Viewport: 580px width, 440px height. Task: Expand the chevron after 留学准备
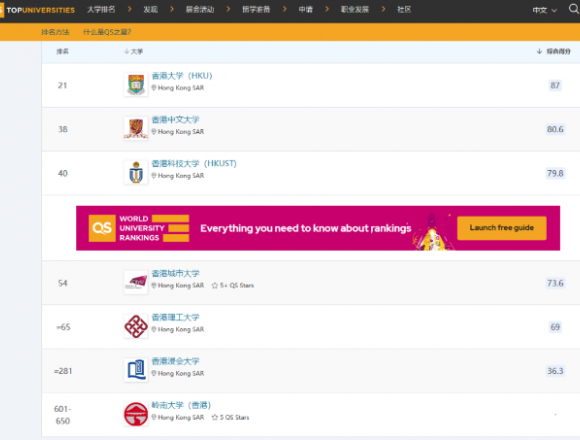pyautogui.click(x=284, y=9)
